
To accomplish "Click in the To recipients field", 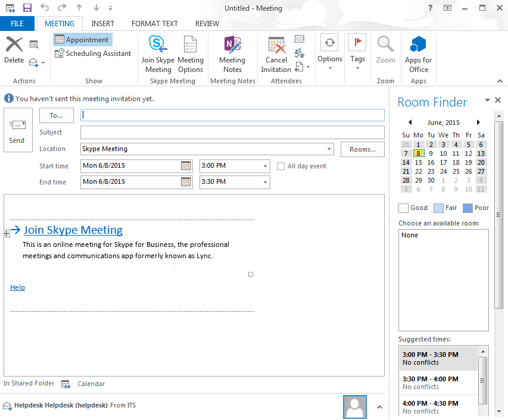I will pyautogui.click(x=232, y=115).
